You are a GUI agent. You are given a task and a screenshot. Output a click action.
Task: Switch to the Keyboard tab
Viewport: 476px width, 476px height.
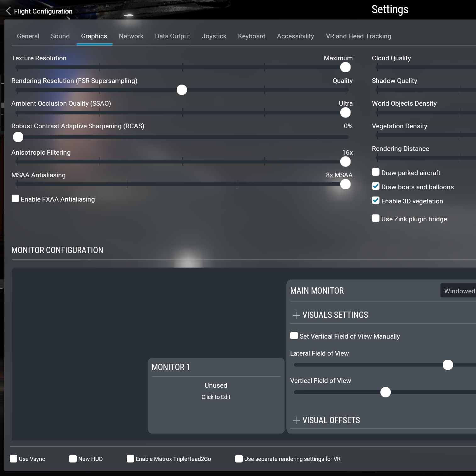point(252,36)
